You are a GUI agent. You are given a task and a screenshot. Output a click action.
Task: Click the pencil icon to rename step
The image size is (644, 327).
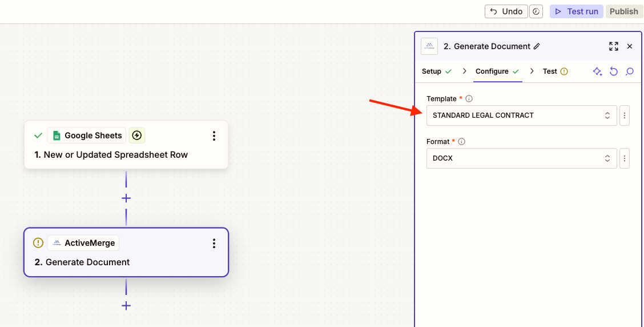point(537,46)
